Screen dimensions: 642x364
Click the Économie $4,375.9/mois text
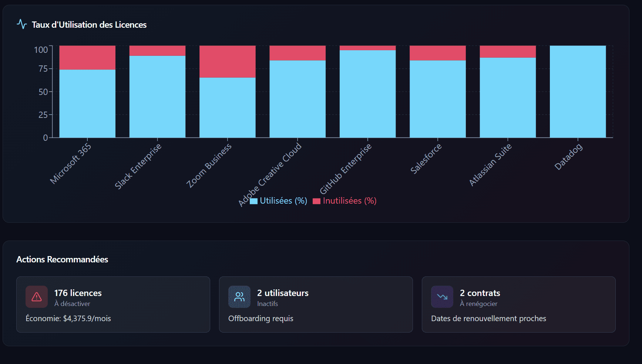pyautogui.click(x=68, y=319)
